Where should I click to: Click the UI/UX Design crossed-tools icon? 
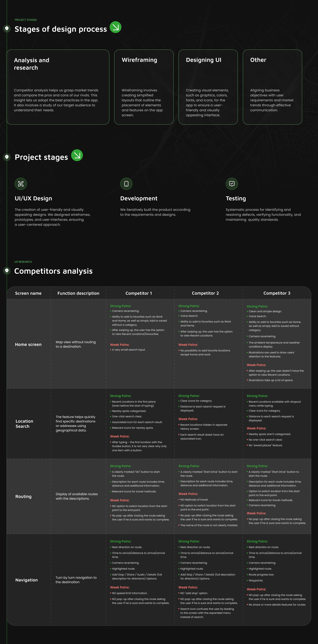21,184
